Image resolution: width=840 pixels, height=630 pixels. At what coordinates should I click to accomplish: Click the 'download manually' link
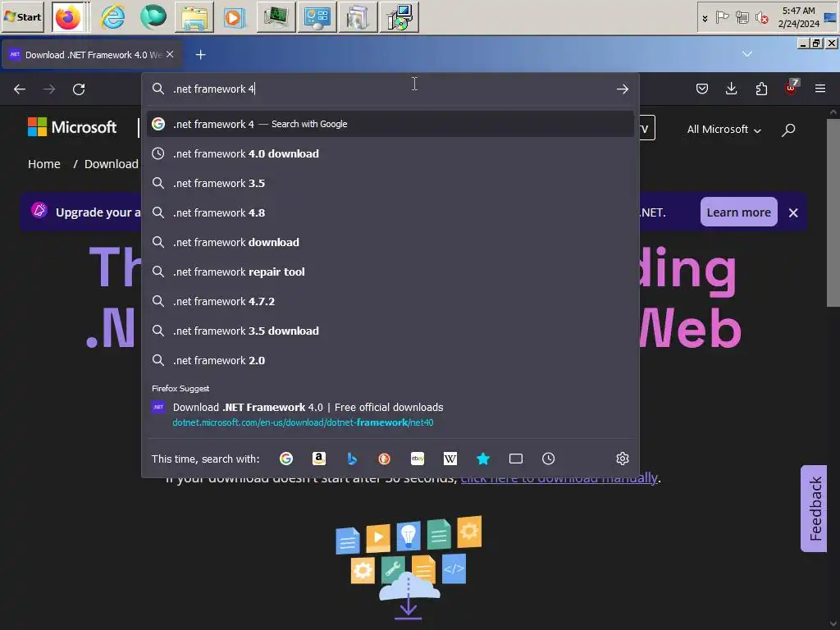pyautogui.click(x=559, y=477)
